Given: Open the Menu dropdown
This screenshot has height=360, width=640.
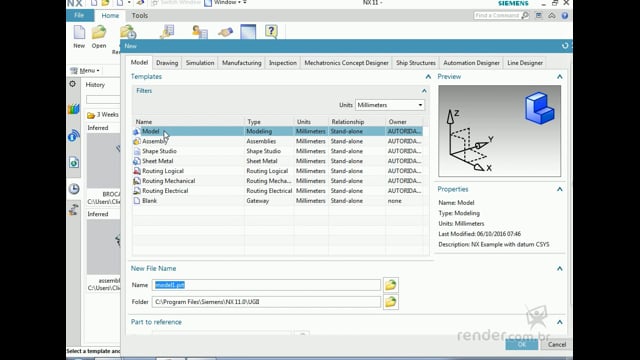Looking at the screenshot, I should click(x=85, y=71).
